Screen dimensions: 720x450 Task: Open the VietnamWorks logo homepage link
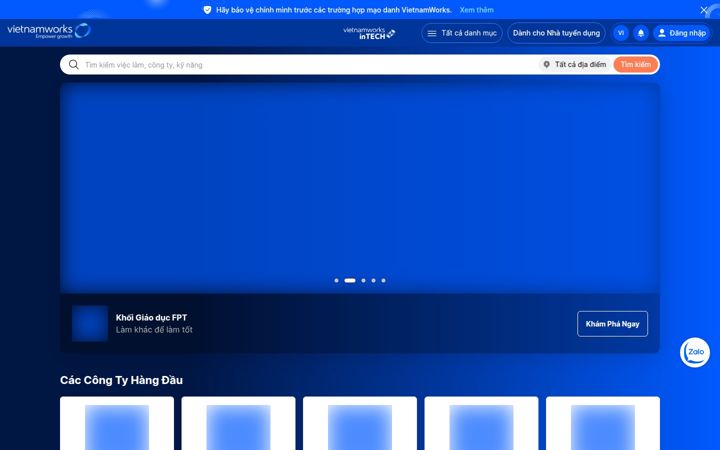[49, 31]
